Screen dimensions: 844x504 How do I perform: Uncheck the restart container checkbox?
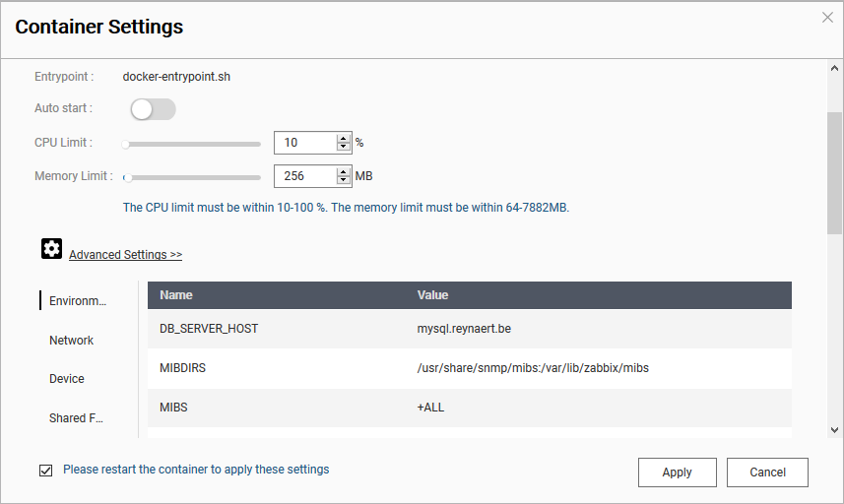(x=45, y=471)
